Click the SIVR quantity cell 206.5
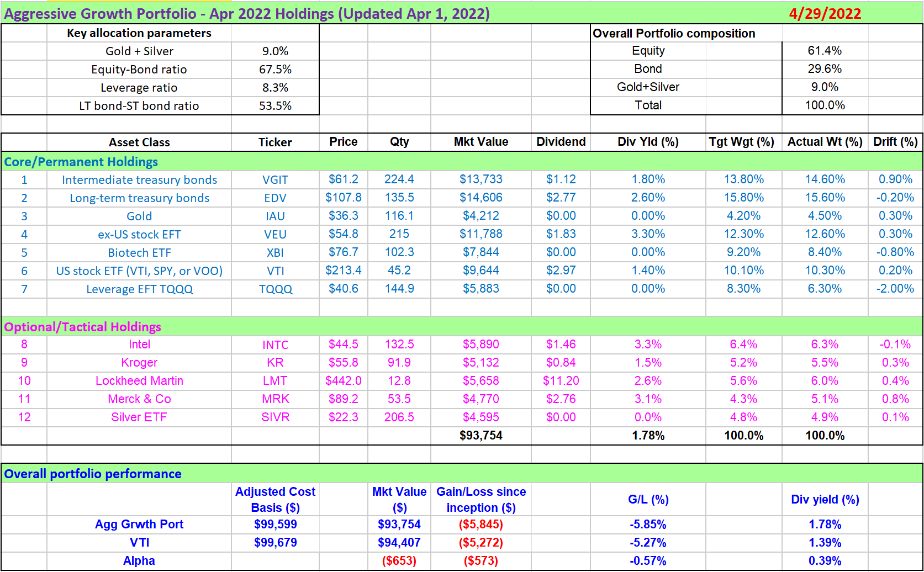This screenshot has width=924, height=572. pyautogui.click(x=400, y=417)
